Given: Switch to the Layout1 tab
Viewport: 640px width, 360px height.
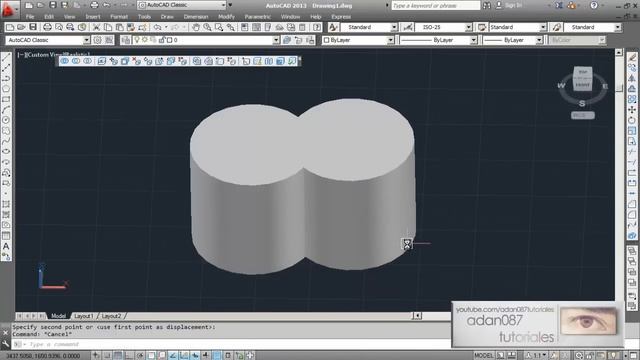Looking at the screenshot, I should [x=84, y=316].
